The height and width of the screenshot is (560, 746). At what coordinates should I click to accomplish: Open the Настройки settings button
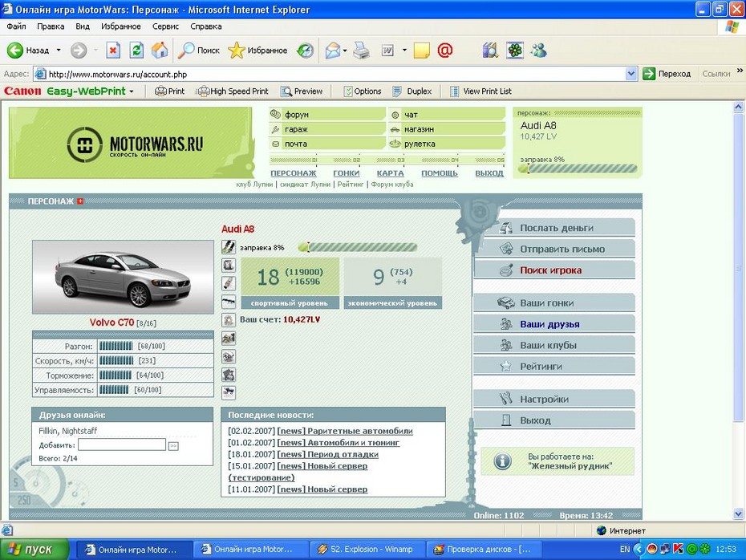554,400
